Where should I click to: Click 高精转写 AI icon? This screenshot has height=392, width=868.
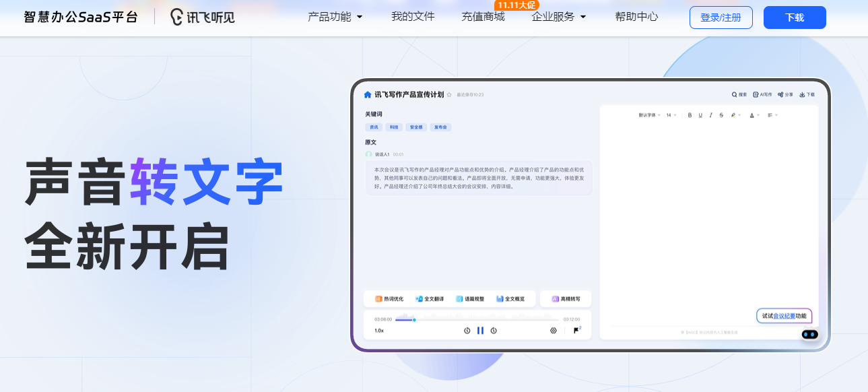coord(556,298)
